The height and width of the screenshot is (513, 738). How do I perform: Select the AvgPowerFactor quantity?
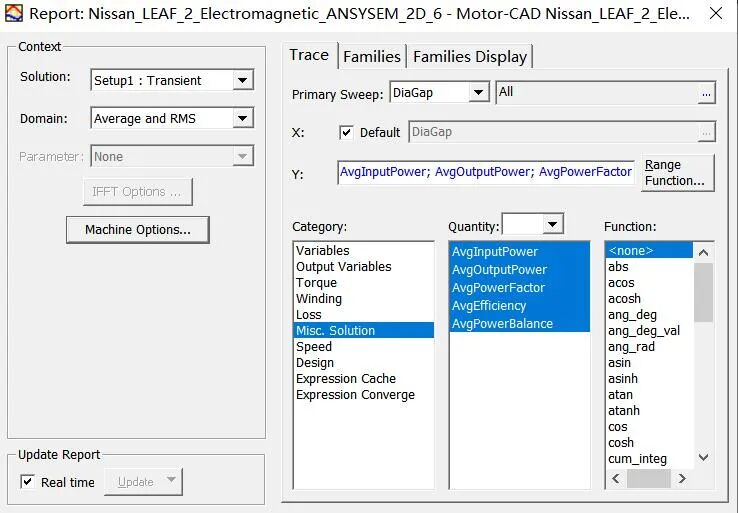pos(519,288)
